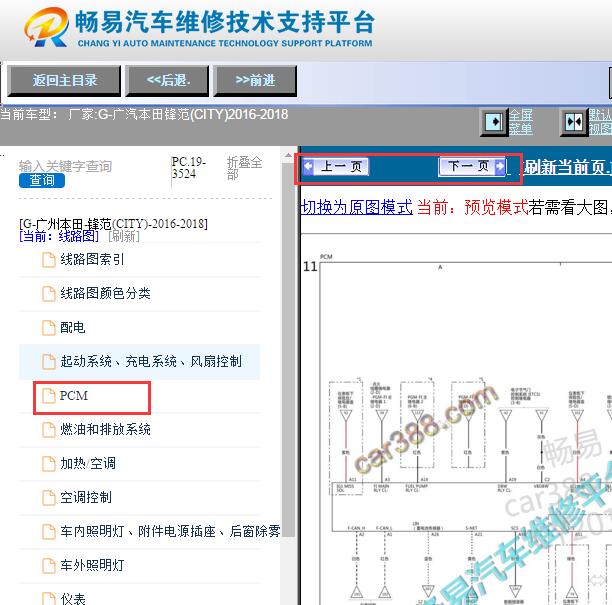Click 刷新当前页 refresh link
The height and width of the screenshot is (605, 612).
(567, 167)
